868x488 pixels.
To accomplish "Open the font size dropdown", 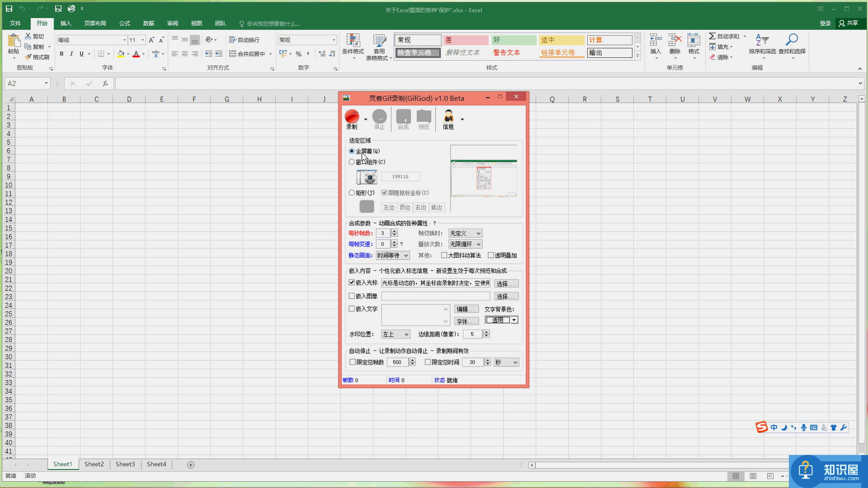I will coord(142,40).
